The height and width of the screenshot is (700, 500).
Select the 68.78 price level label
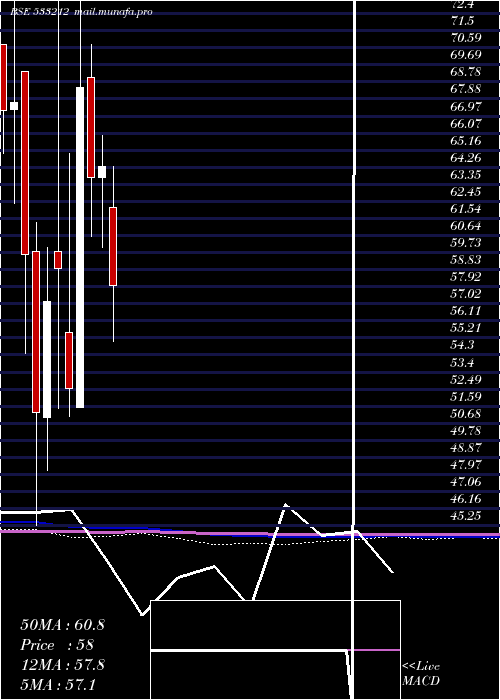(x=466, y=72)
